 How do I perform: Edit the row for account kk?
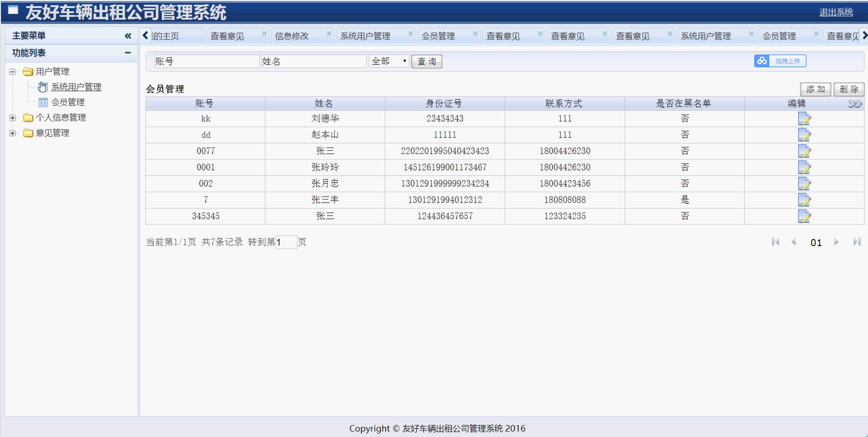click(x=804, y=119)
